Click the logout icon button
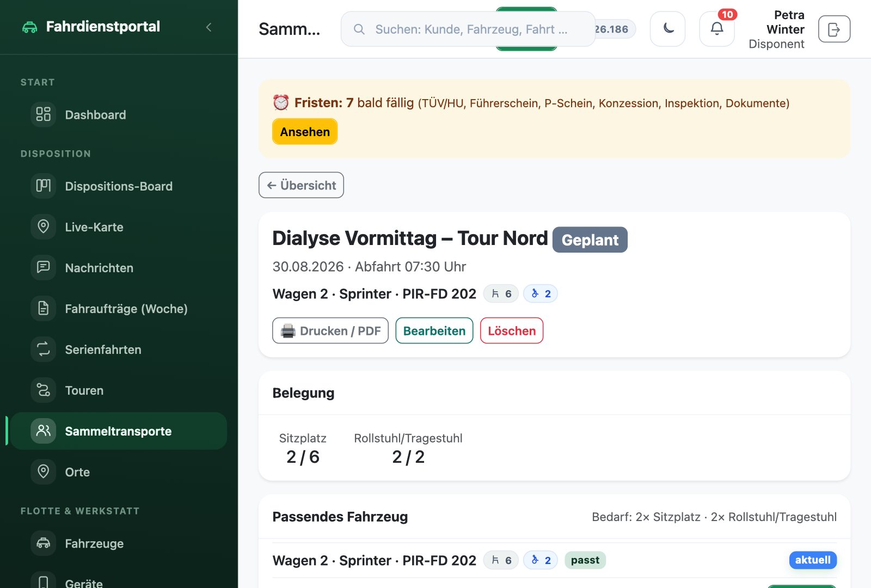The height and width of the screenshot is (588, 871). tap(834, 29)
